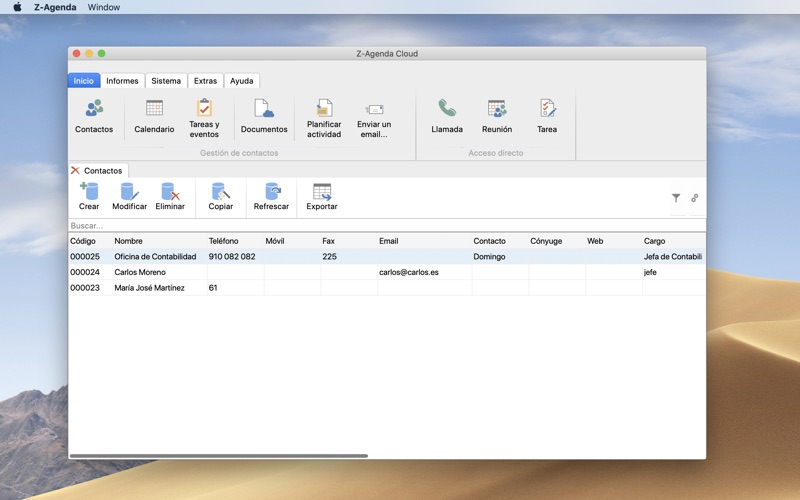Click the Jefa de Contabili cargo cell
The height and width of the screenshot is (500, 800).
pyautogui.click(x=673, y=257)
